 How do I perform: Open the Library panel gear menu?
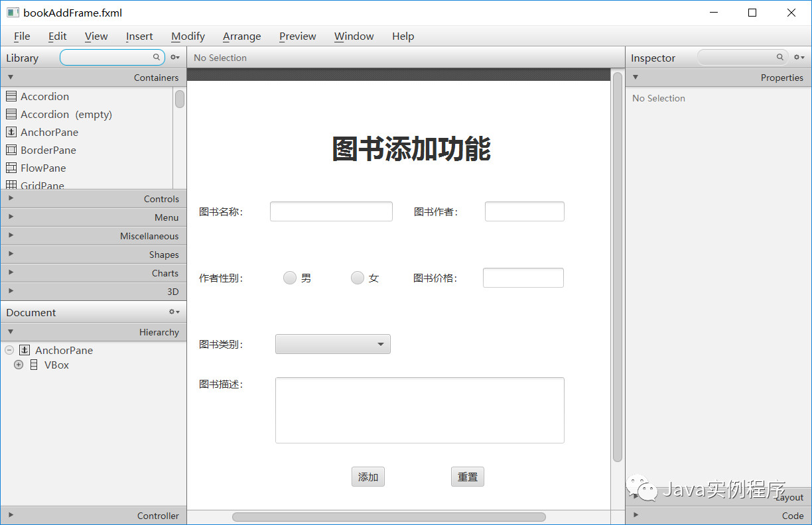pos(174,57)
